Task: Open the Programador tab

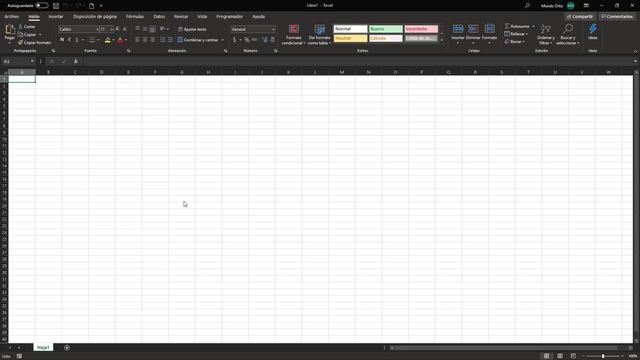Action: 229,17
